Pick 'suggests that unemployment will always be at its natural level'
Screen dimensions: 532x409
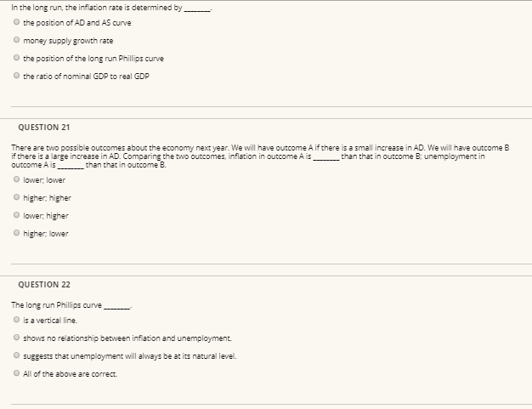[16, 355]
